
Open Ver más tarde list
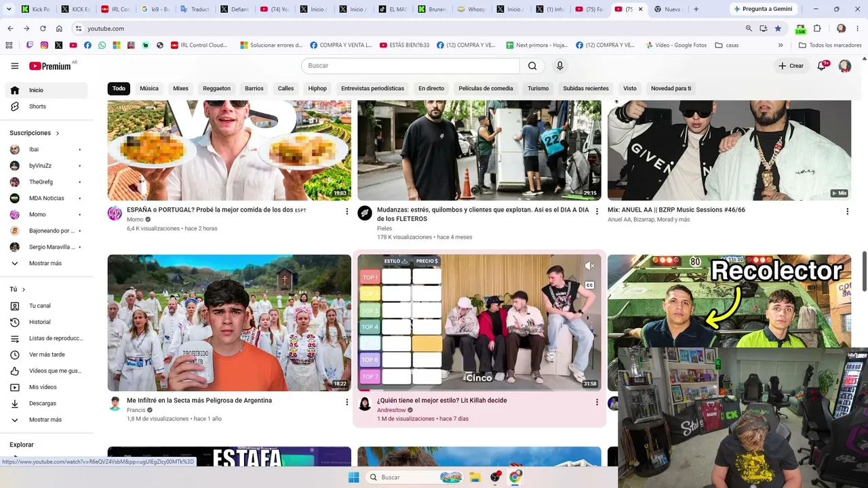(46, 354)
